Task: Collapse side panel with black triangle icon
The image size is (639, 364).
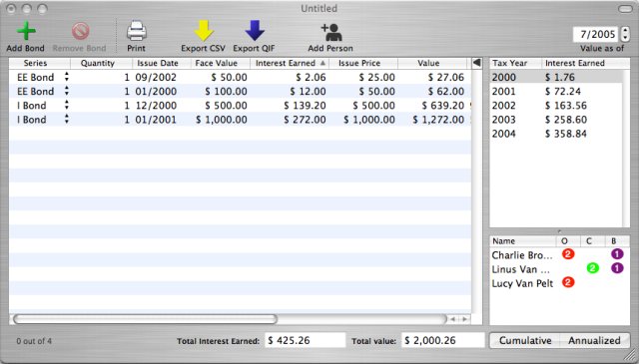Action: [x=476, y=63]
